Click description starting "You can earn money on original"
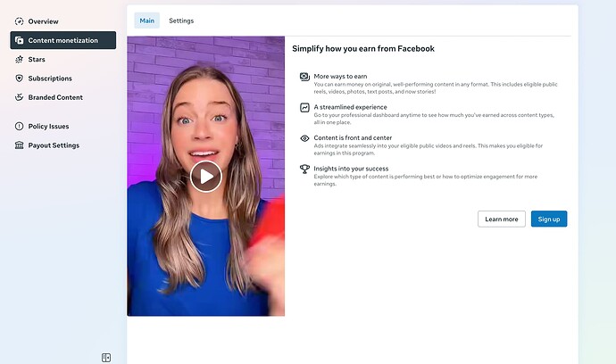Viewport: 616px width, 364px height. tap(436, 88)
